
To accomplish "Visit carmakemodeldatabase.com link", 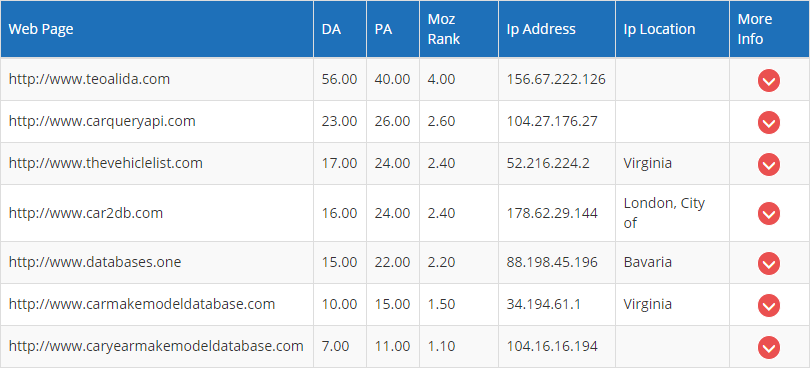I will coord(142,304).
